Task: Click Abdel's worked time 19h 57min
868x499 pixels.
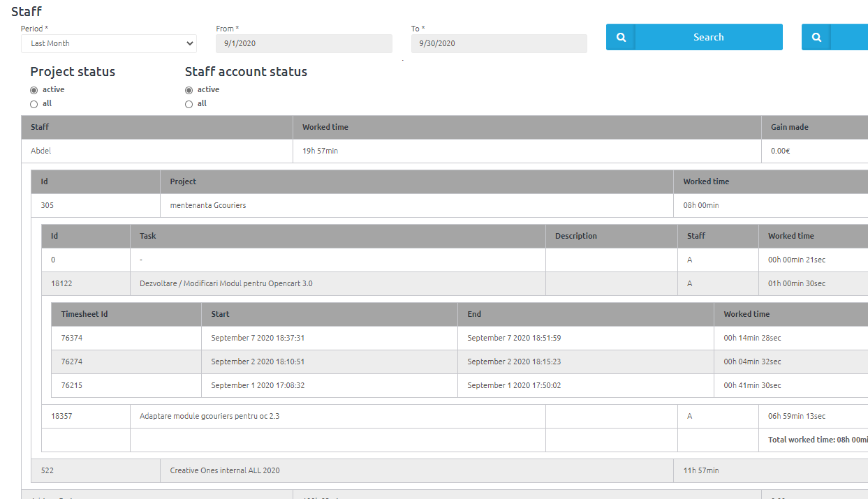Action: [320, 151]
